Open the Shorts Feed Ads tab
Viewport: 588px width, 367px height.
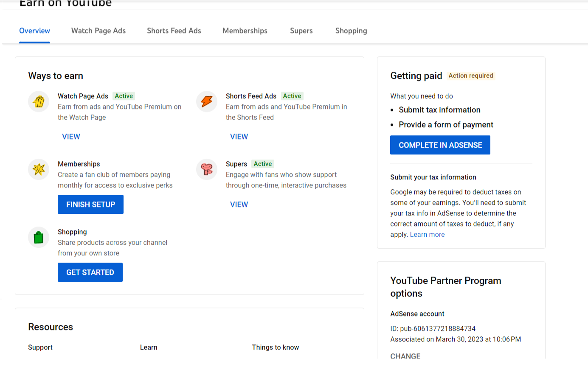coord(174,31)
